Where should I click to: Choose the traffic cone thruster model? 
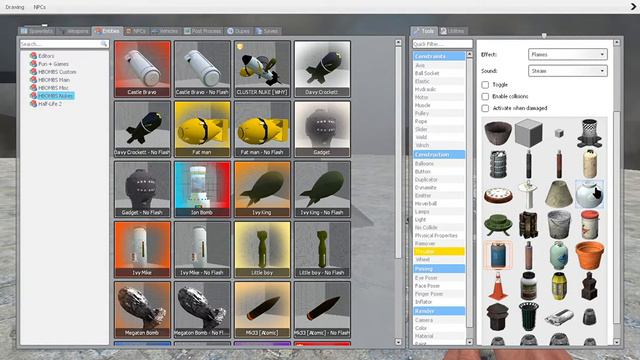498,286
